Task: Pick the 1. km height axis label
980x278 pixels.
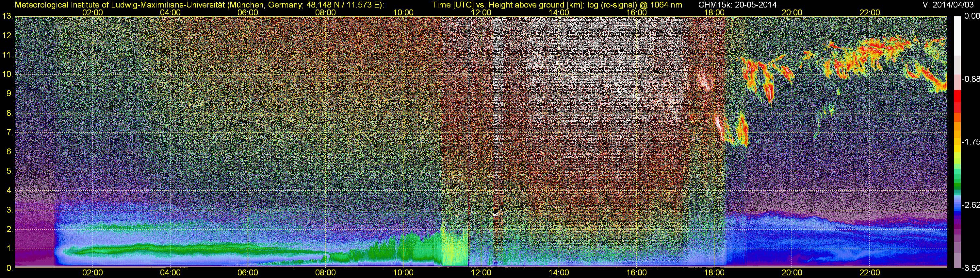Action: click(9, 249)
